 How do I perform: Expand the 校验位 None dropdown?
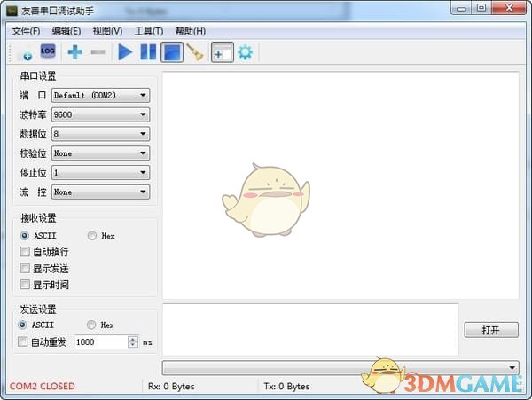100,153
